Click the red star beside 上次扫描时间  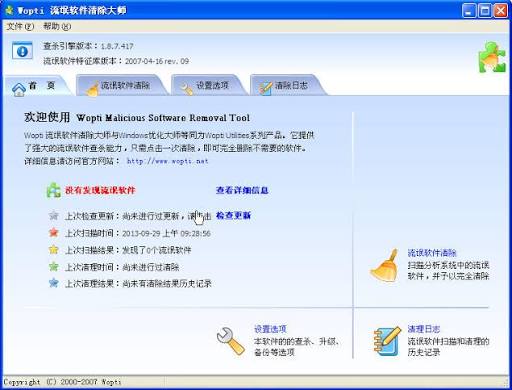click(x=54, y=232)
